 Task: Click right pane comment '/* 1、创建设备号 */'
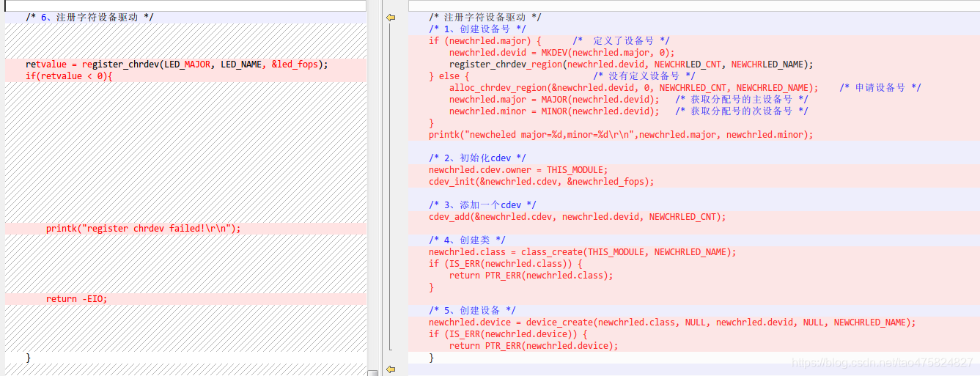coord(477,29)
